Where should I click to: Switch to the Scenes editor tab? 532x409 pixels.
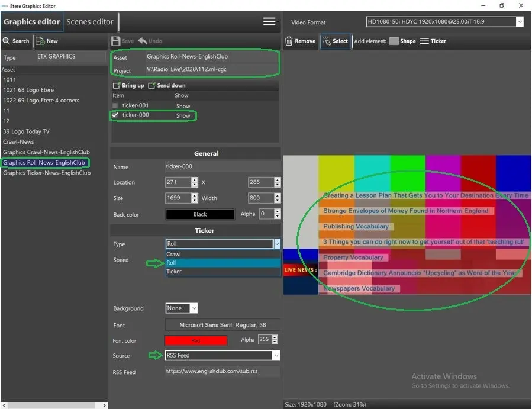[x=90, y=22]
